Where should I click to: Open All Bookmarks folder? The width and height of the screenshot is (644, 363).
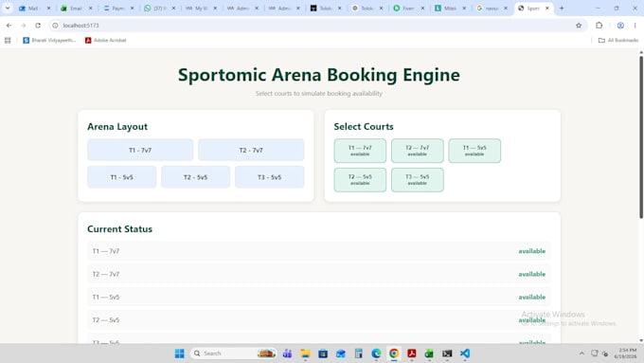point(618,41)
